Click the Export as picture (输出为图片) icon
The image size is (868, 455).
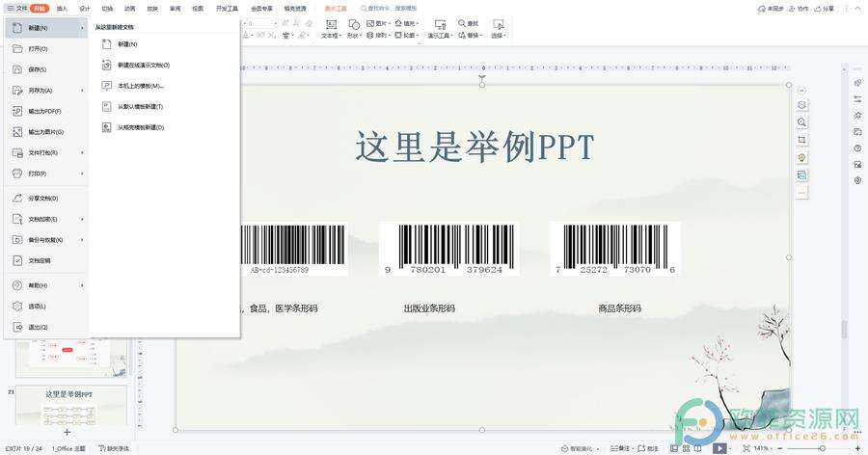pos(17,132)
